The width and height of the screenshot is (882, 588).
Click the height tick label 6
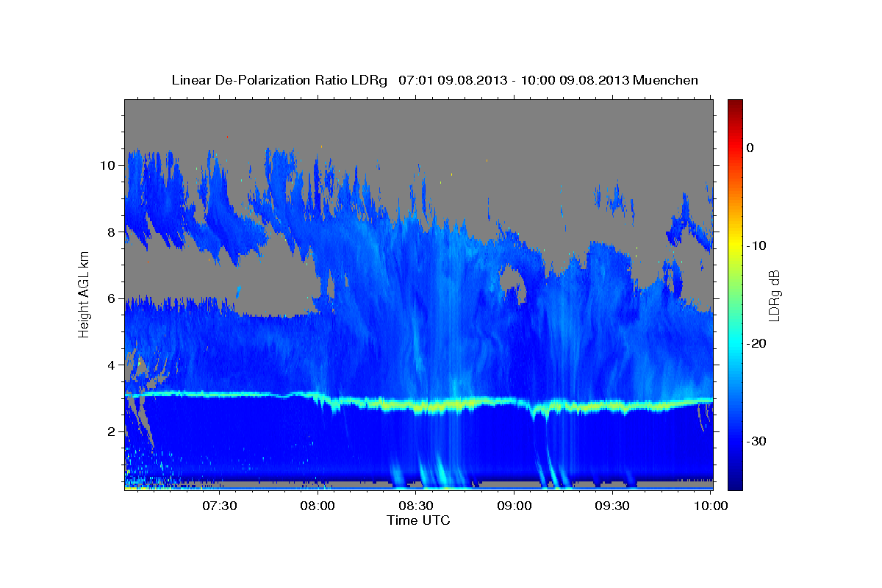tap(112, 298)
